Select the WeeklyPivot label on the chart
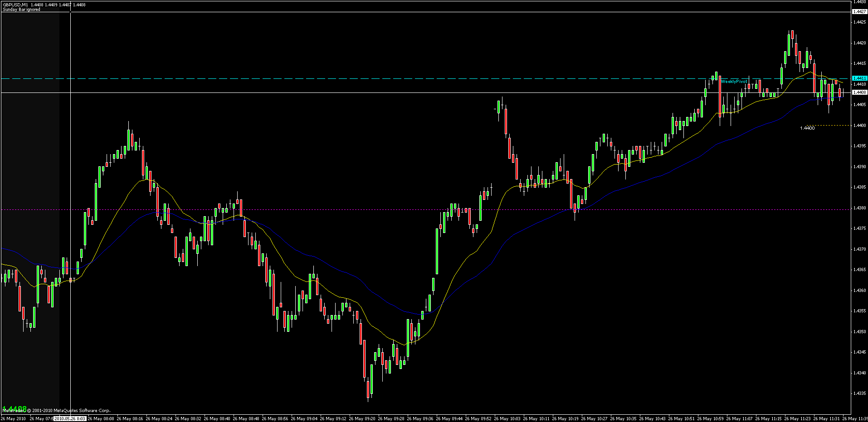The image size is (868, 422). (734, 82)
